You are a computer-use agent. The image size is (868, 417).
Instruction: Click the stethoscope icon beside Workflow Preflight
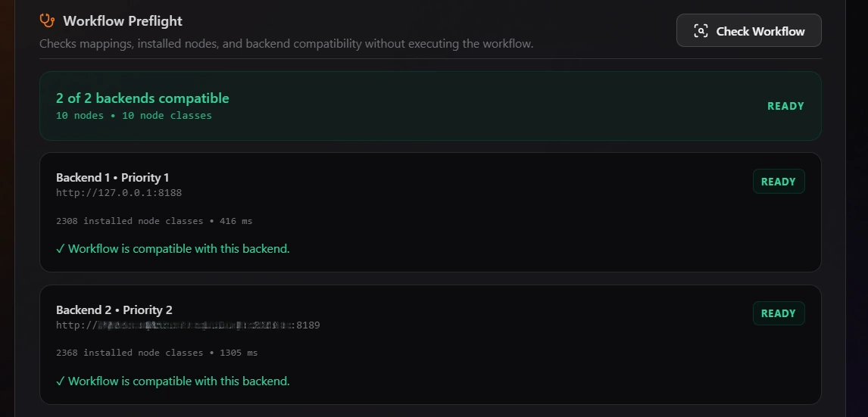[47, 20]
